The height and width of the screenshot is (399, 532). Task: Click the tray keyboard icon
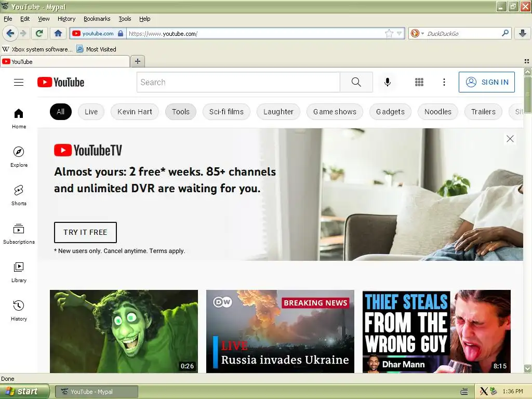464,392
